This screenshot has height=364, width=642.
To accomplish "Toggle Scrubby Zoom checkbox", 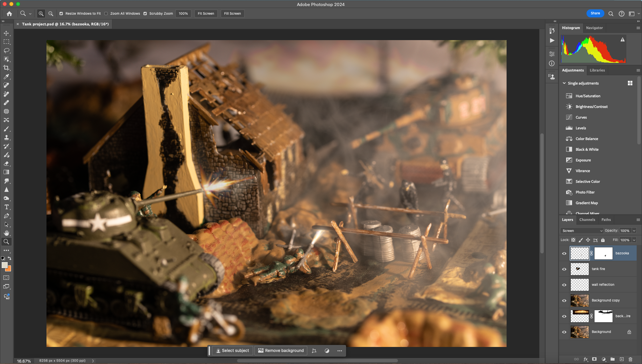I will pos(145,14).
